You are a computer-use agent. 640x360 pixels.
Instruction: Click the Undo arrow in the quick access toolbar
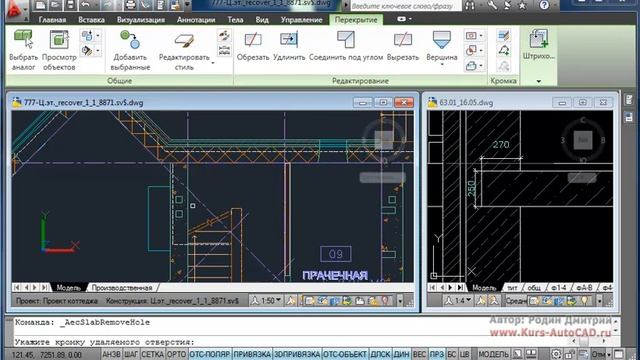pos(85,5)
